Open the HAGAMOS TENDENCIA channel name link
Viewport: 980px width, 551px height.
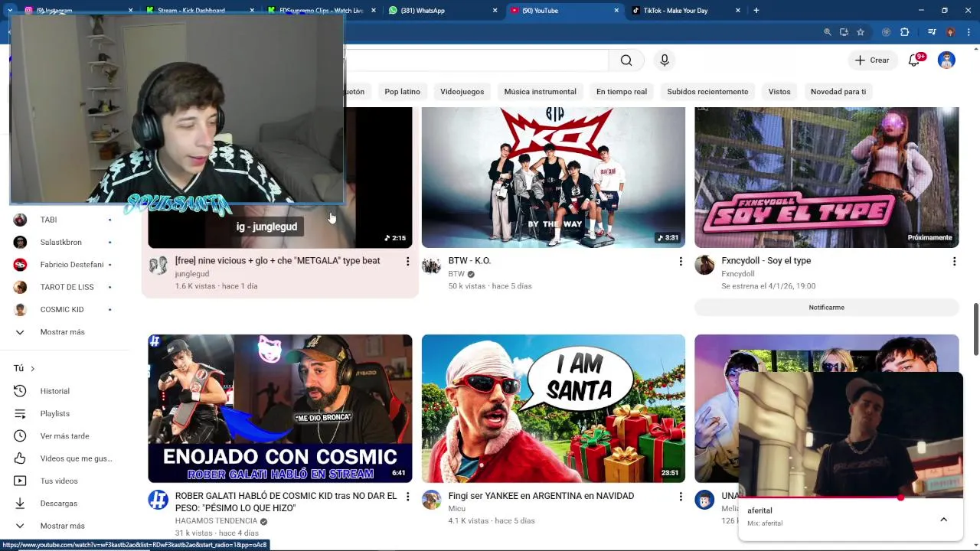pos(216,521)
